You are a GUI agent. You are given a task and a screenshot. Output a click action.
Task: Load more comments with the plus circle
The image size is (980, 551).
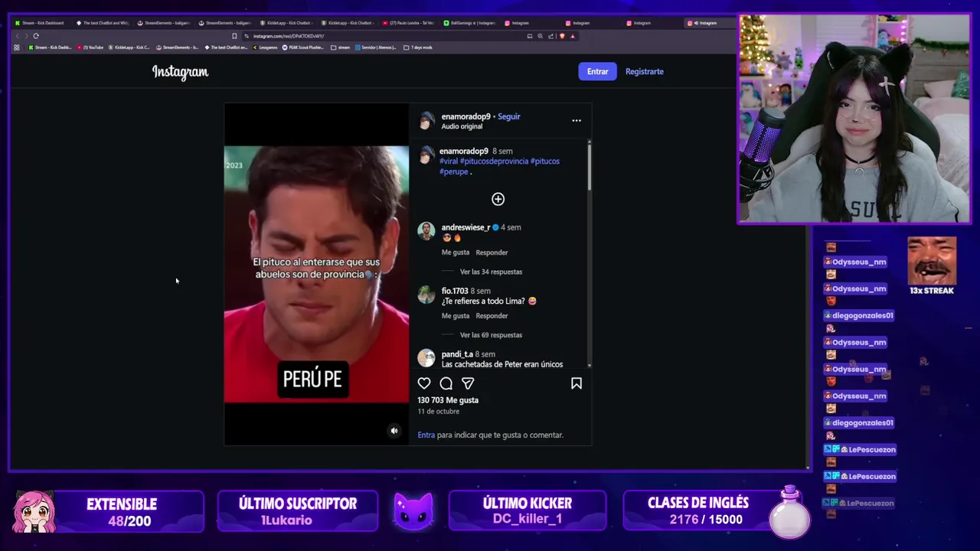[498, 199]
